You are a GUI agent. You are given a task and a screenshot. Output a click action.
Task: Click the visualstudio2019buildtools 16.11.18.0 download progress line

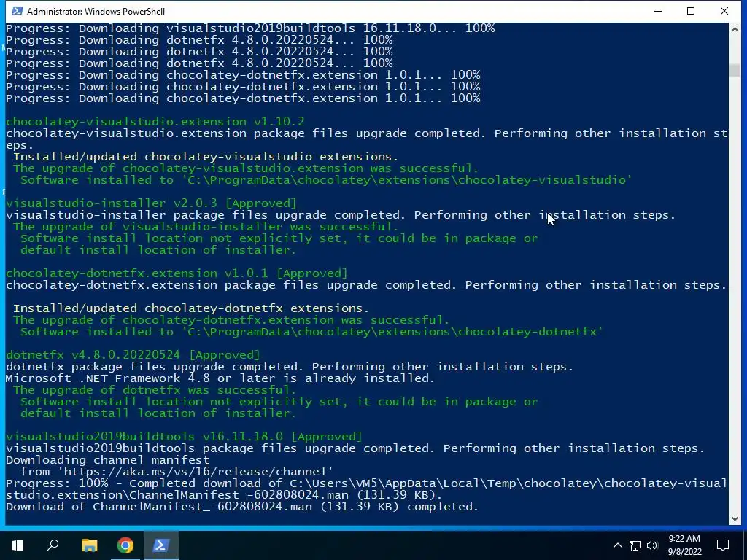250,28
